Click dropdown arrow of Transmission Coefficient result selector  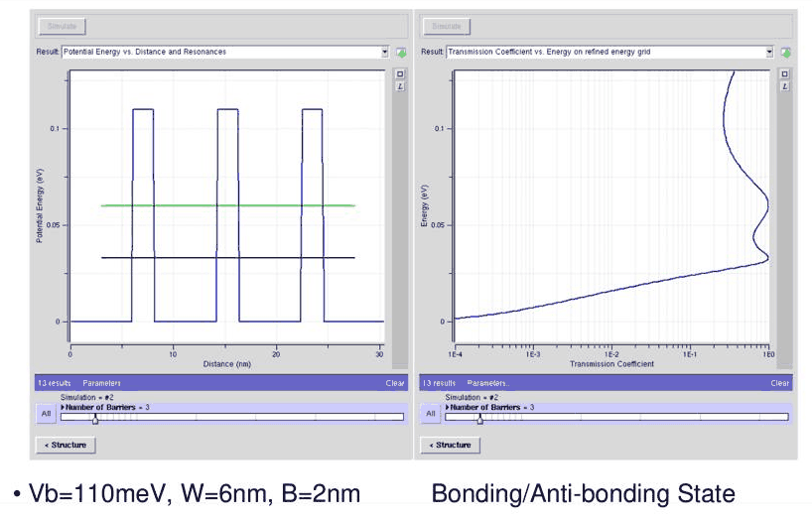(x=769, y=52)
